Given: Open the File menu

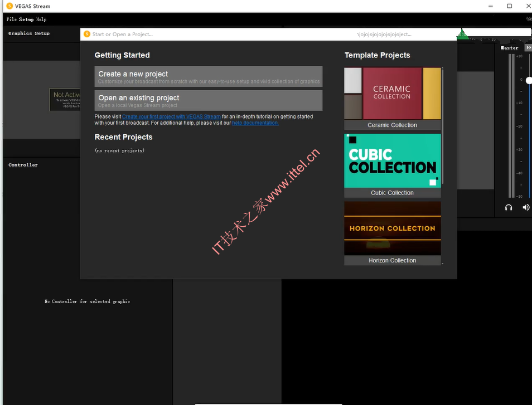Looking at the screenshot, I should coord(12,19).
